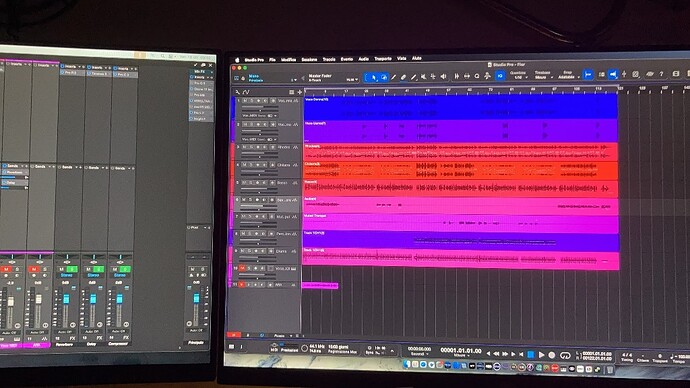The image size is (690, 388).
Task: Select the Paint pencil tool
Action: coord(413,77)
